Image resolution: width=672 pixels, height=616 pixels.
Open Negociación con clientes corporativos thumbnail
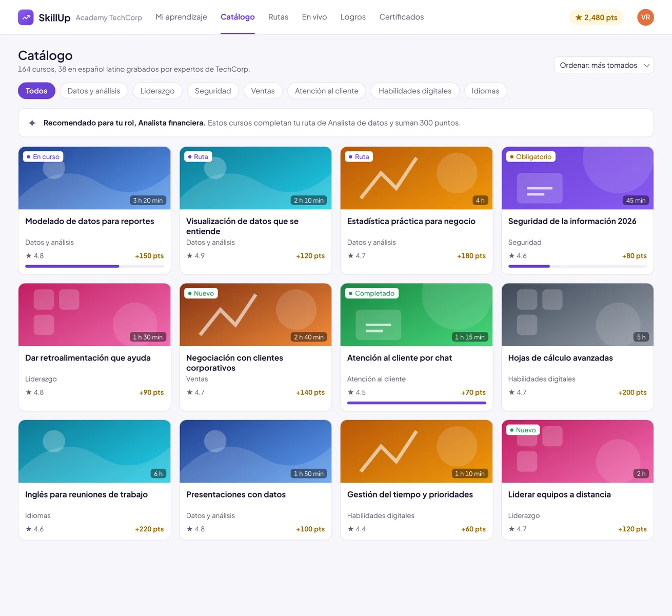(255, 314)
